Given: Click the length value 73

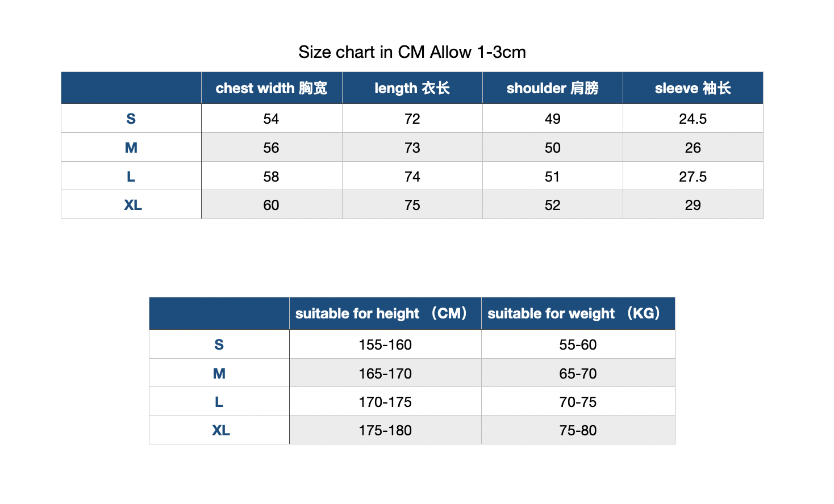Looking at the screenshot, I should (412, 148).
